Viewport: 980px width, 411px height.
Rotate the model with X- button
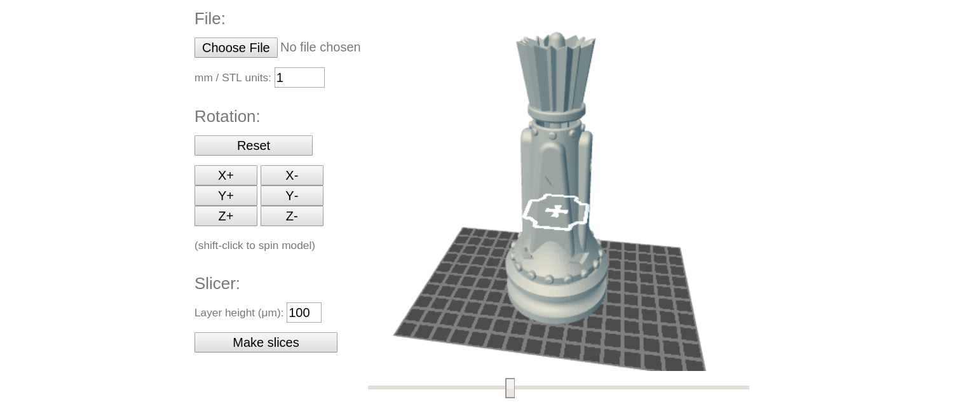click(x=292, y=175)
